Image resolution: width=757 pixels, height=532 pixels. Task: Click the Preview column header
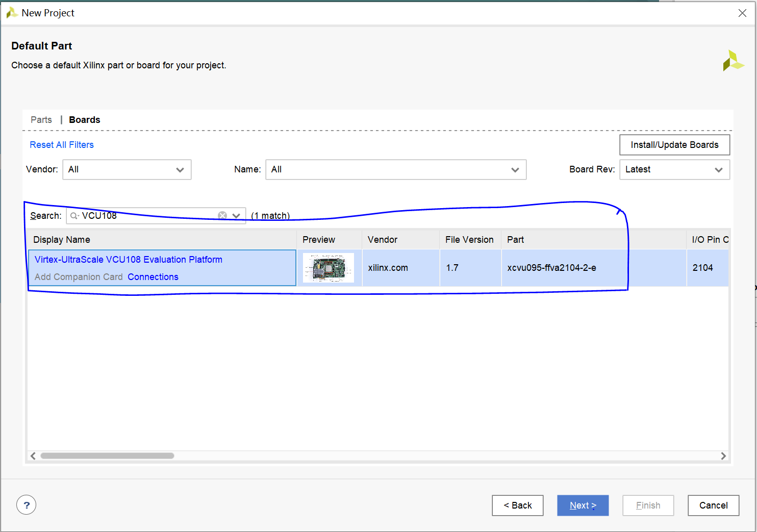click(x=329, y=240)
